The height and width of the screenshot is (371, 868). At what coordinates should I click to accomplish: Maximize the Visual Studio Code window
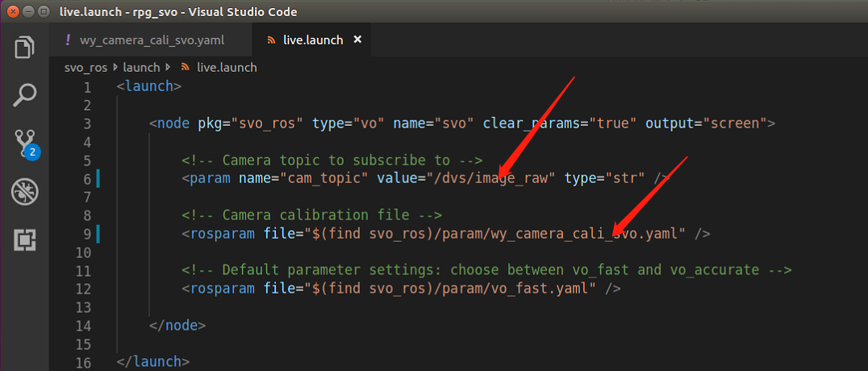(44, 11)
